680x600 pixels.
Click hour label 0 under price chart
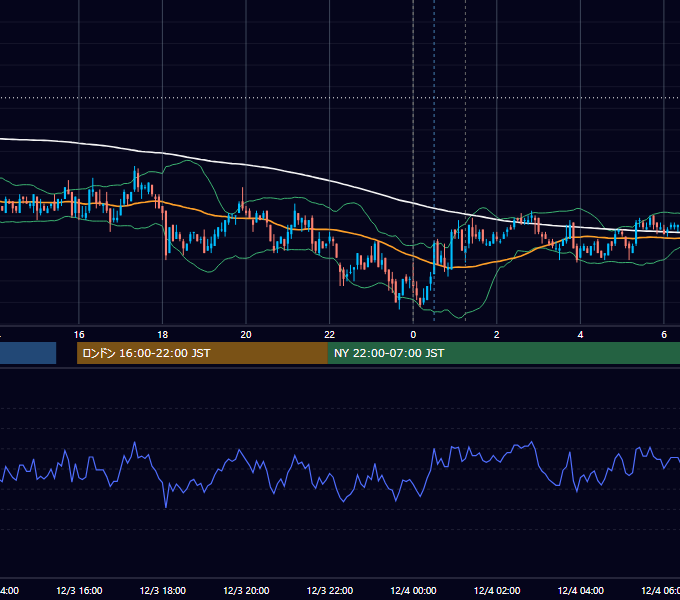click(413, 335)
